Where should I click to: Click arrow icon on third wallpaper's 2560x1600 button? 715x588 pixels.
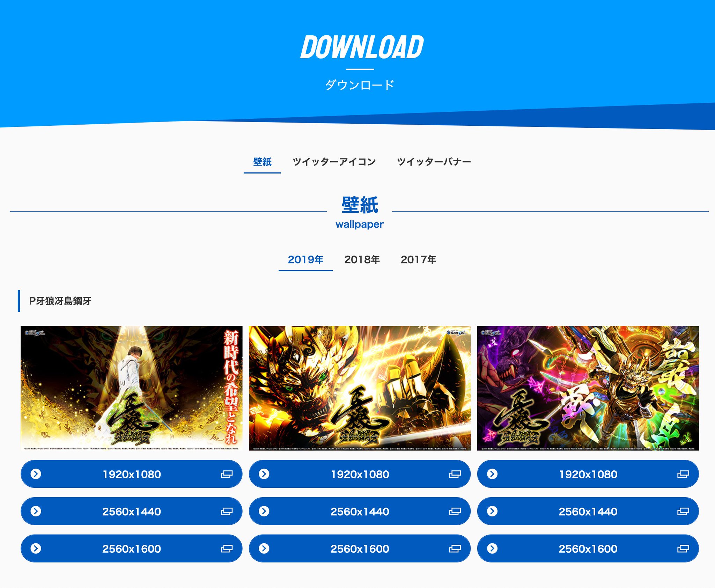[x=492, y=548]
